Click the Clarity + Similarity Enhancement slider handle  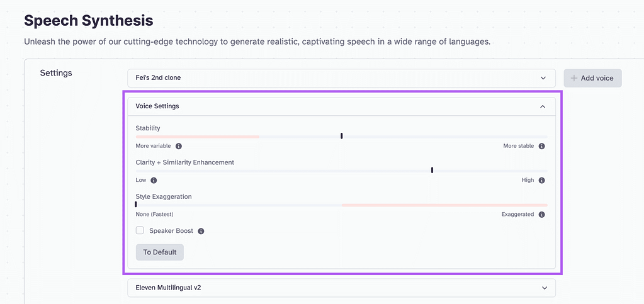click(x=432, y=170)
